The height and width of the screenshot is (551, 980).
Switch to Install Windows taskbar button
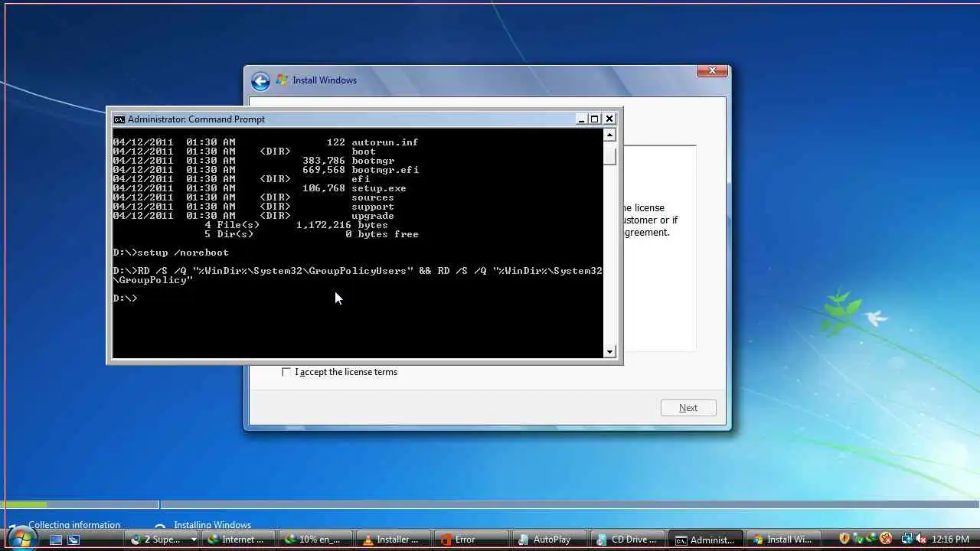pyautogui.click(x=783, y=540)
